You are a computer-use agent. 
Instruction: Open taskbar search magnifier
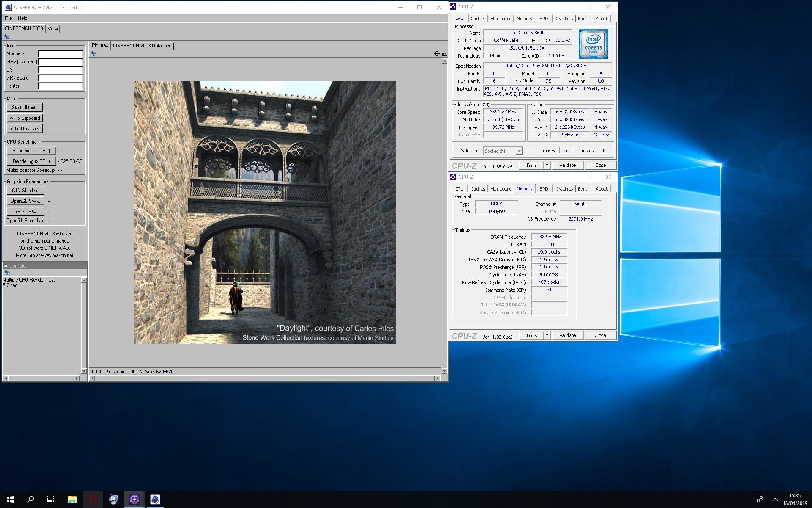tap(30, 500)
